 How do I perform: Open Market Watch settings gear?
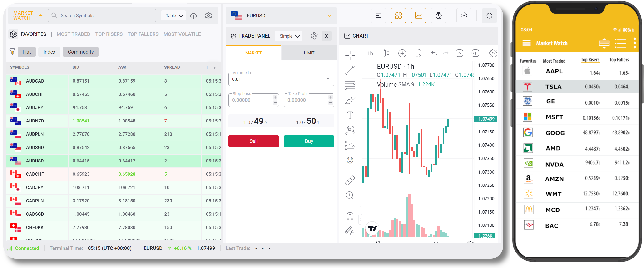coord(208,15)
